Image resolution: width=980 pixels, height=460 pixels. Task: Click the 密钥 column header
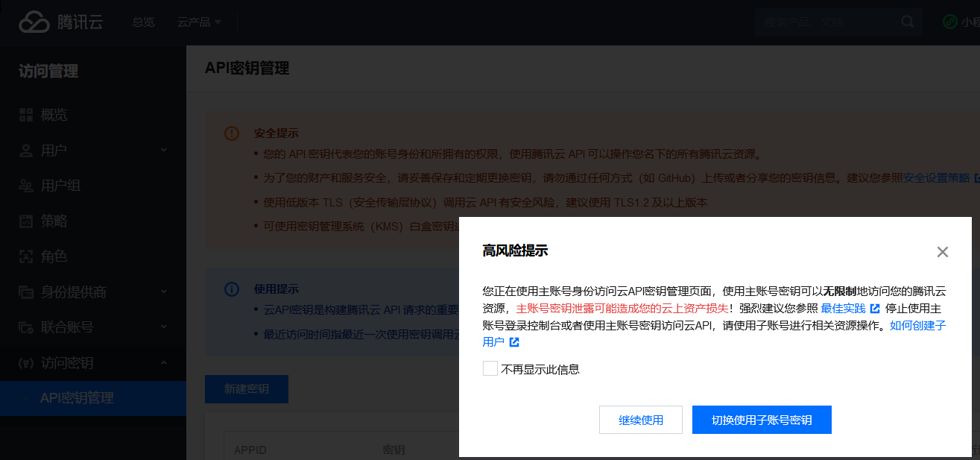pos(393,450)
